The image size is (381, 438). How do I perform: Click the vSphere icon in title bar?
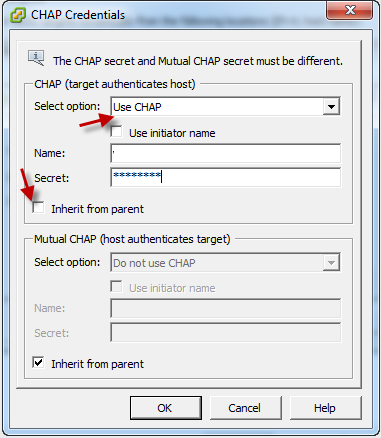click(x=18, y=15)
